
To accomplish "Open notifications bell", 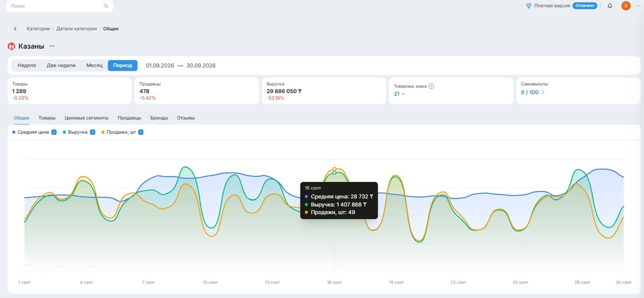I will pos(610,6).
